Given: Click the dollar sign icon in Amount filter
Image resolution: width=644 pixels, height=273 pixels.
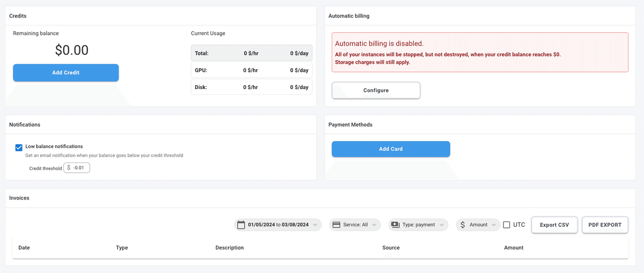Looking at the screenshot, I should coord(463,225).
